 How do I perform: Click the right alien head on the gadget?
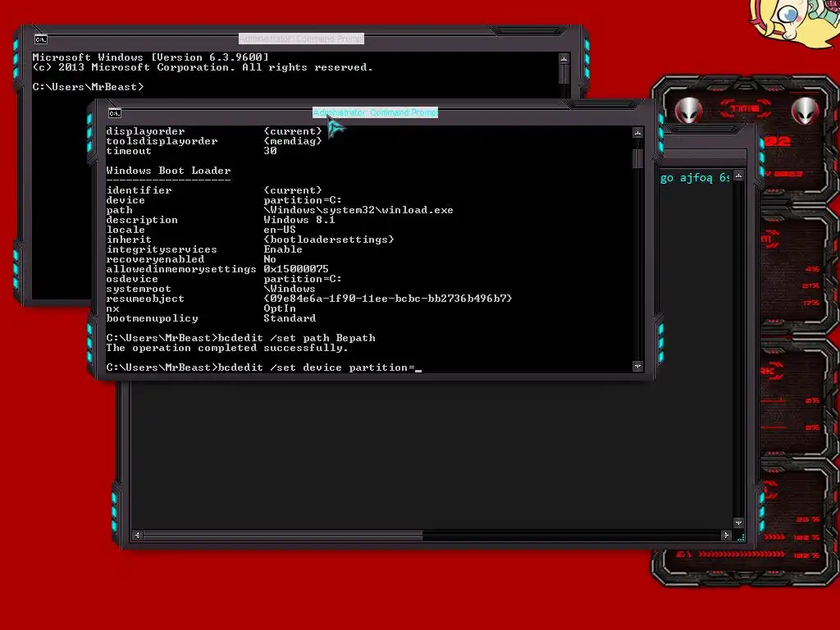point(806,112)
